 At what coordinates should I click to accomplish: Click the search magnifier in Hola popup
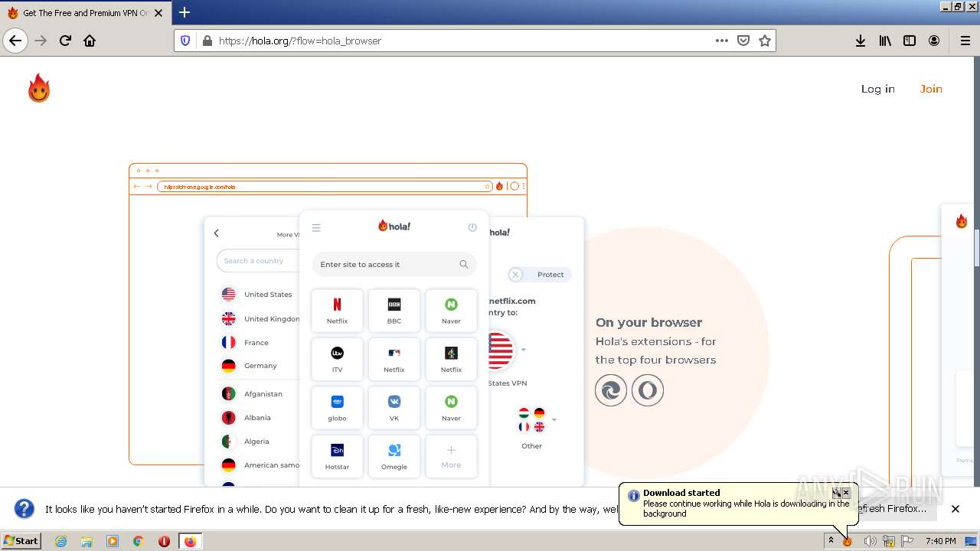463,264
